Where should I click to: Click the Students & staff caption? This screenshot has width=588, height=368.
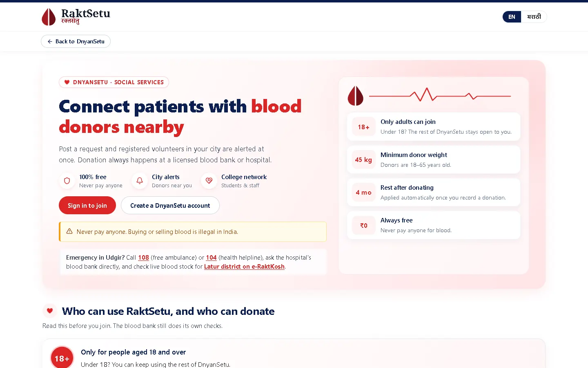pos(240,186)
